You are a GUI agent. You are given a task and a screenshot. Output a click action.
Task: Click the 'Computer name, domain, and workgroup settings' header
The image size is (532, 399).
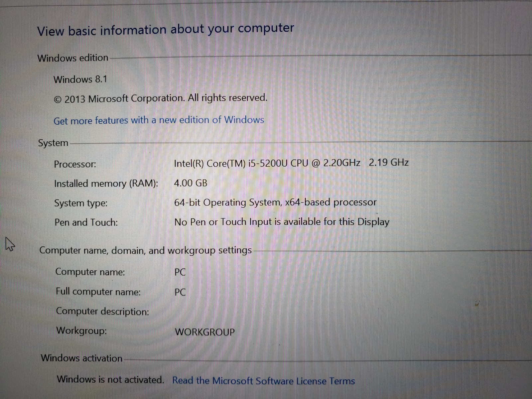146,250
